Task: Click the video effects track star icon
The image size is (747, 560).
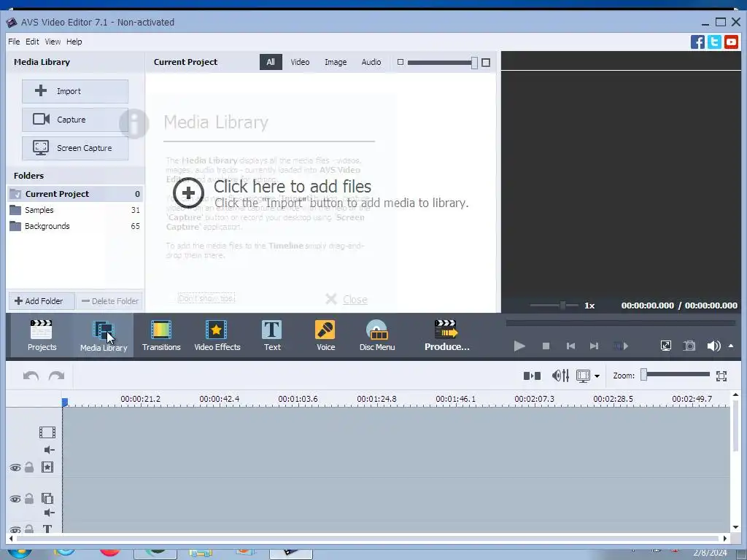Action: (x=47, y=467)
